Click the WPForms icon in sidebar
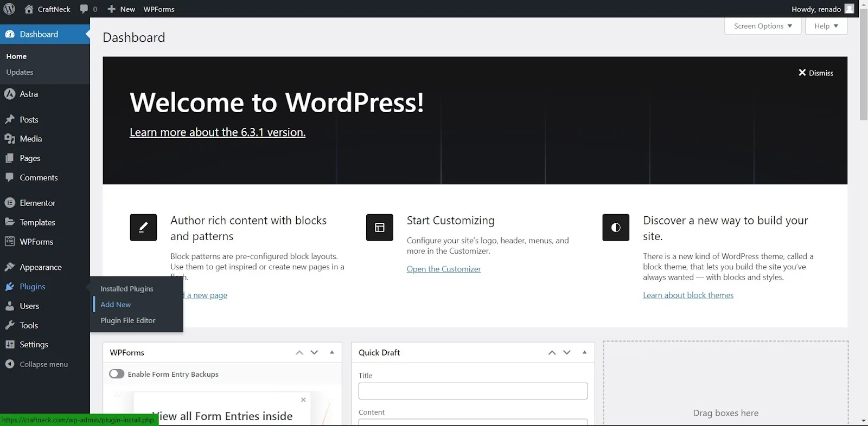 click(10, 242)
